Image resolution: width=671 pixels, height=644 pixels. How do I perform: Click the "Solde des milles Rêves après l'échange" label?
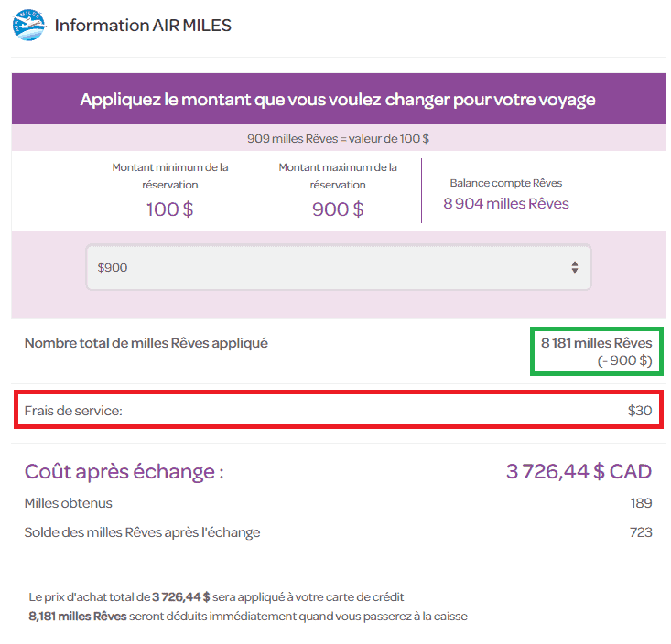coord(142,532)
